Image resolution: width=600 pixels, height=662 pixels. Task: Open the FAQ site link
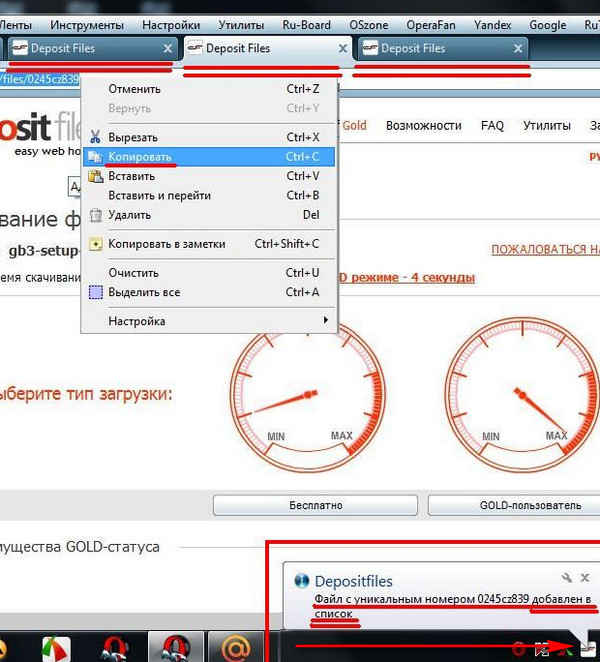point(492,126)
